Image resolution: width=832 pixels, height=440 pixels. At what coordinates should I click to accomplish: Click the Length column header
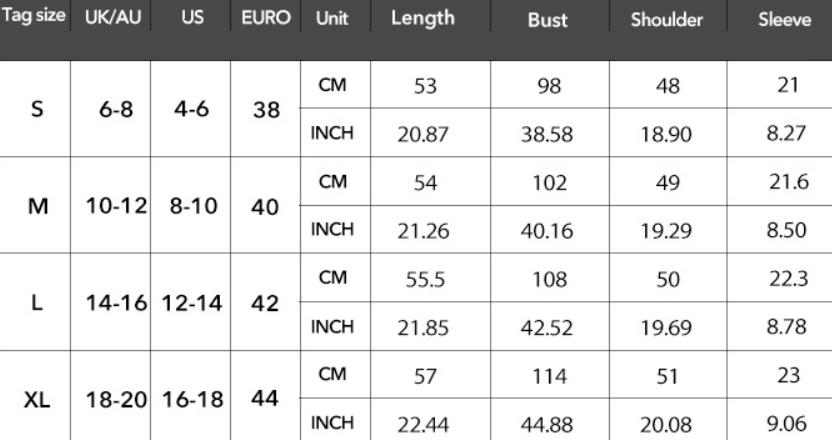pyautogui.click(x=422, y=19)
